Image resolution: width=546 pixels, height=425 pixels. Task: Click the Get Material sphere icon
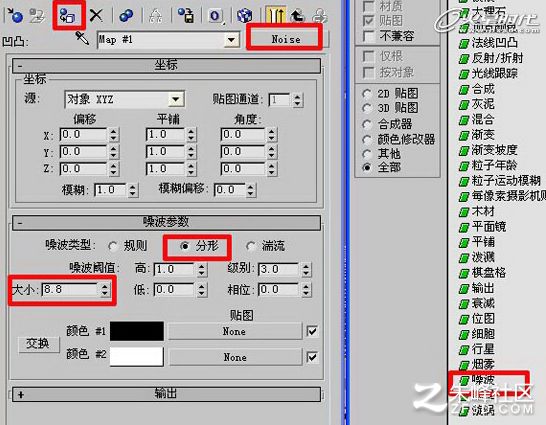point(15,15)
